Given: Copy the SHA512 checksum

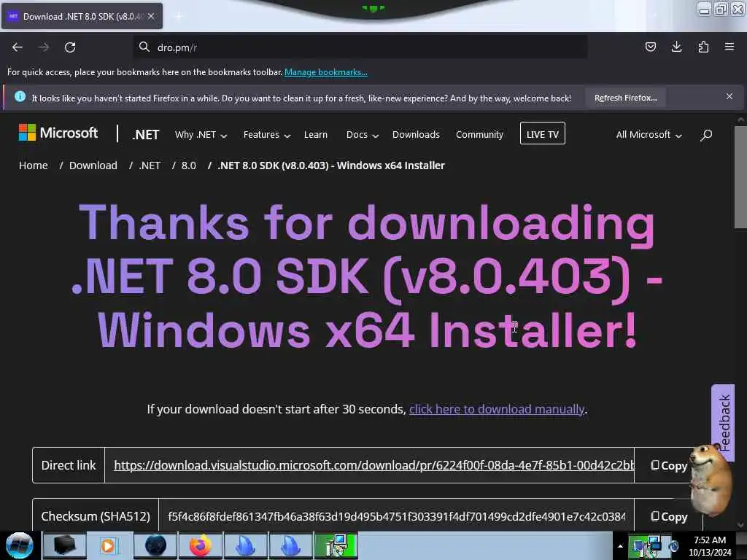Looking at the screenshot, I should click(x=668, y=517).
